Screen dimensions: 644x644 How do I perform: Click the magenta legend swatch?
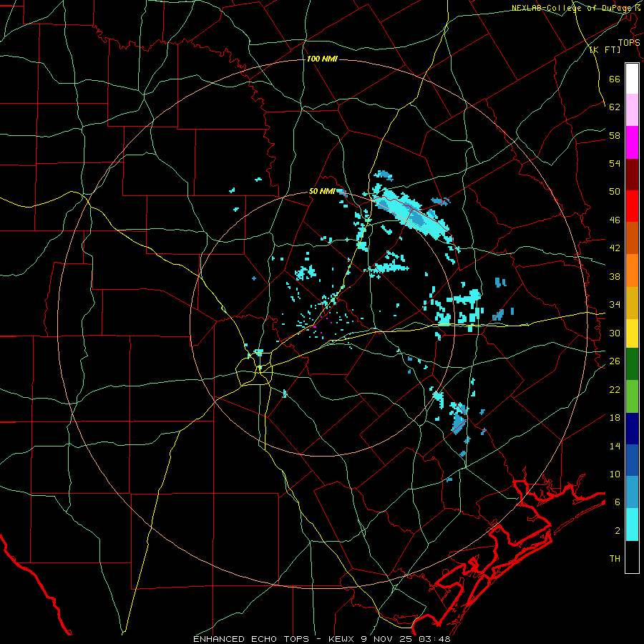632,142
